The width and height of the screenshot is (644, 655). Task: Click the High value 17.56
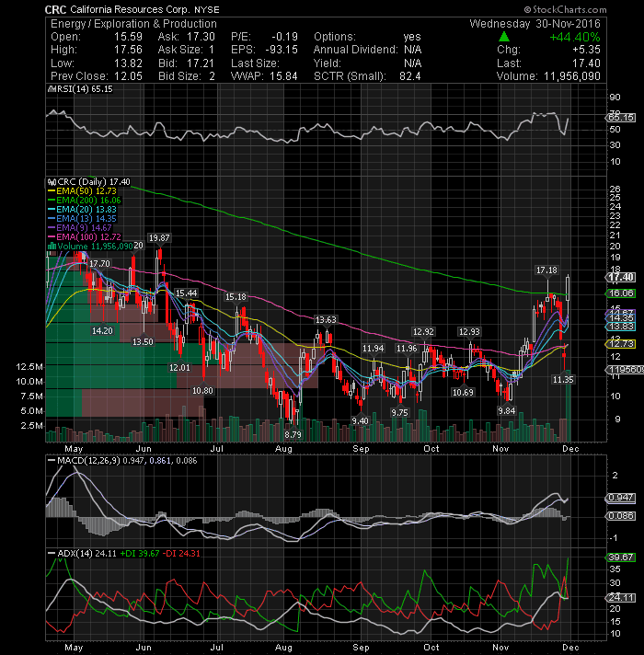point(128,50)
